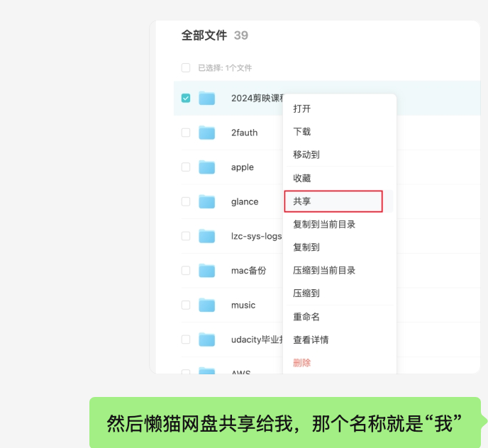This screenshot has height=448, width=488.
Task: Click the 2024剪映课程 folder icon
Action: tap(207, 98)
